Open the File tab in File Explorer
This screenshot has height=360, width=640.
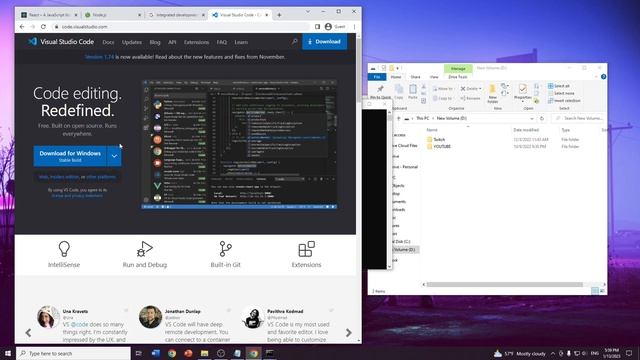coord(377,77)
